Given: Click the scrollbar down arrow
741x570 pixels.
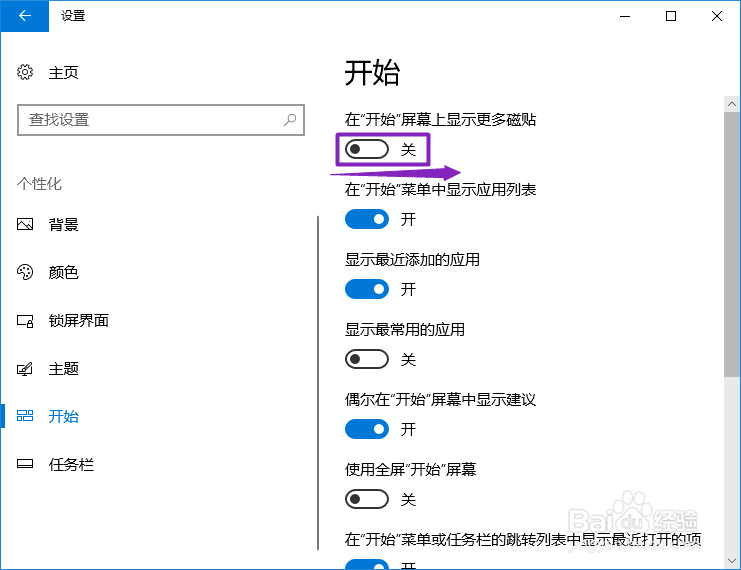Looking at the screenshot, I should coord(732,561).
